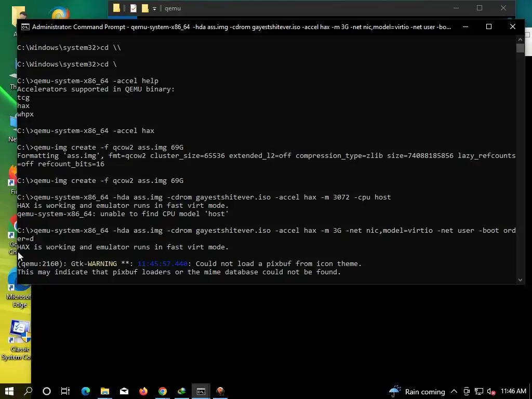Launch Google Chrome from taskbar
The height and width of the screenshot is (399, 532).
163,391
